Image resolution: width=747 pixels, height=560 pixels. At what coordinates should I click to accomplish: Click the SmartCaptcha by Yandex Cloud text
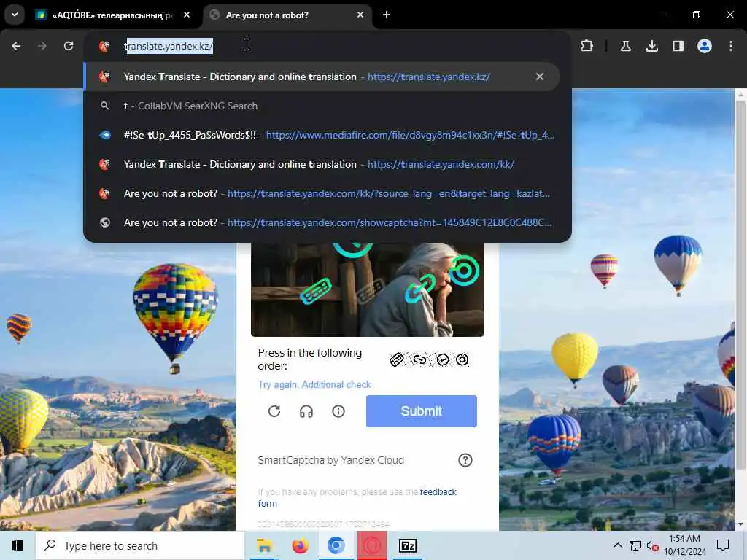pos(330,460)
